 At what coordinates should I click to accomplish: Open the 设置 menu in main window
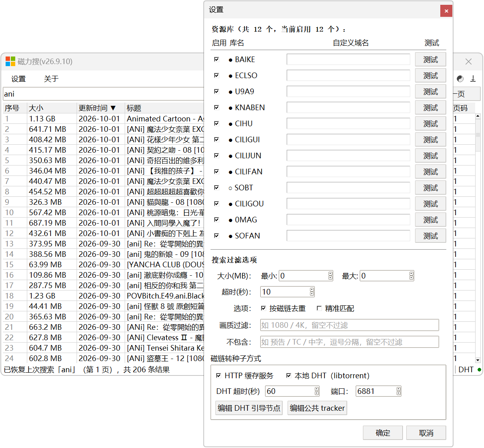click(18, 79)
